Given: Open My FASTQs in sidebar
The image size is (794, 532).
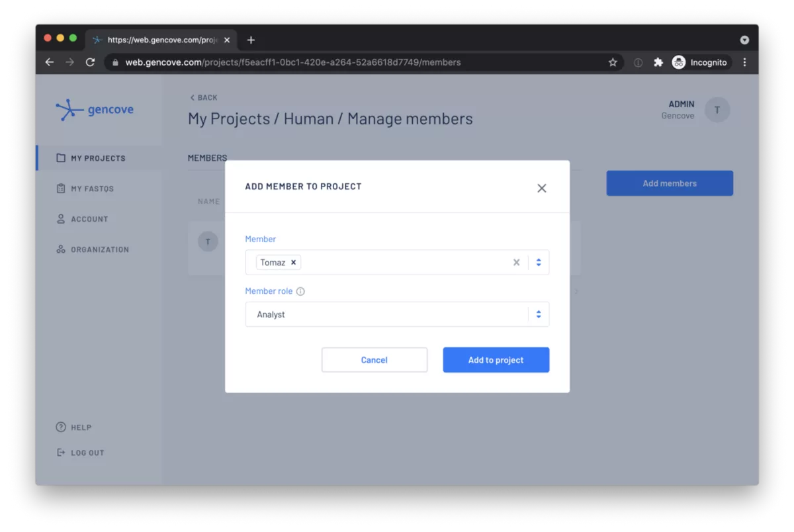Looking at the screenshot, I should pos(92,189).
